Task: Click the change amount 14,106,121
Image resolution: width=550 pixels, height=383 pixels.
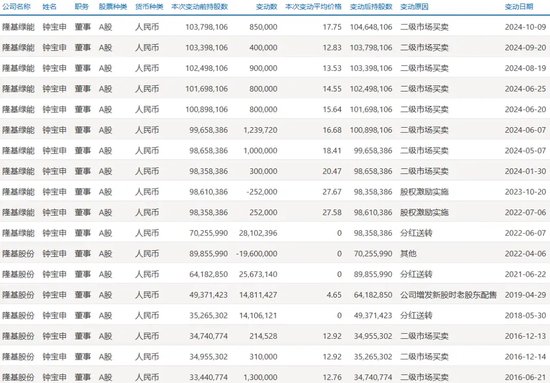Action: [x=258, y=315]
